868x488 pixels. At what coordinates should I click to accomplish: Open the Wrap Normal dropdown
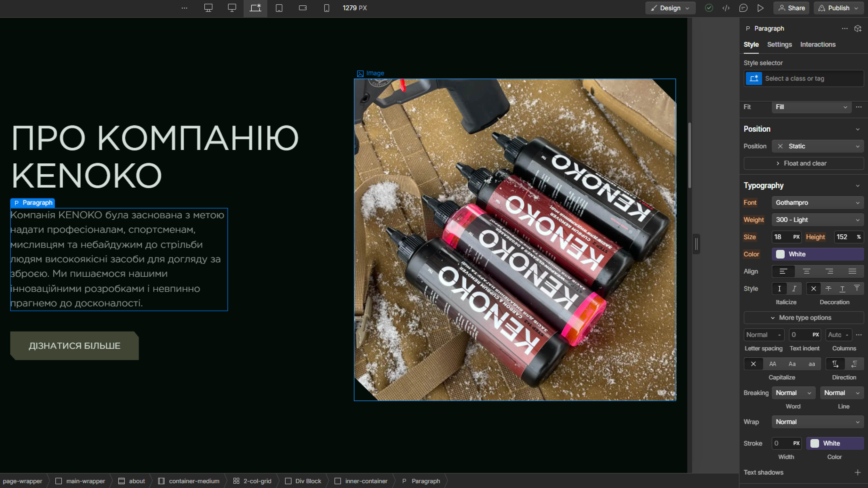coord(818,422)
